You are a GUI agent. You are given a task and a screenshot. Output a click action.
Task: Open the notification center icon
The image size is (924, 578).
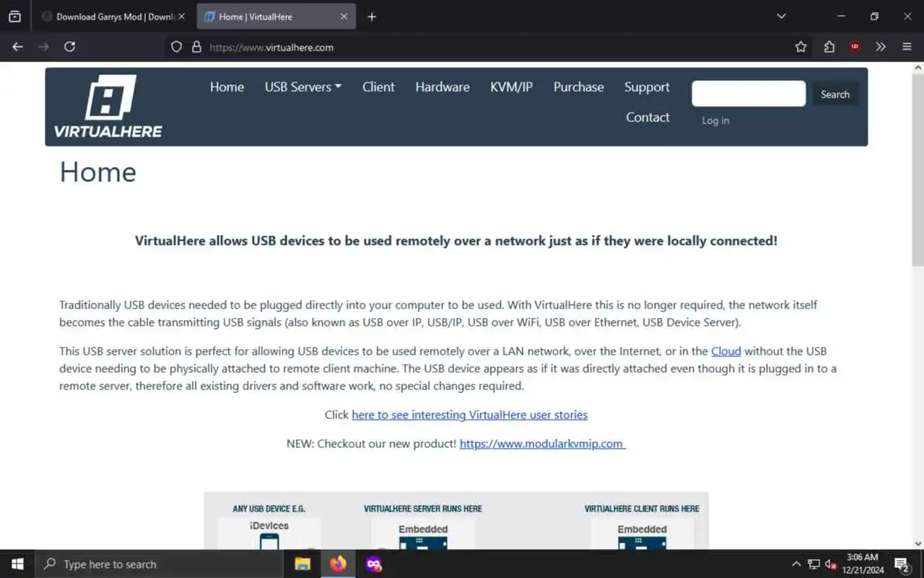pos(902,564)
